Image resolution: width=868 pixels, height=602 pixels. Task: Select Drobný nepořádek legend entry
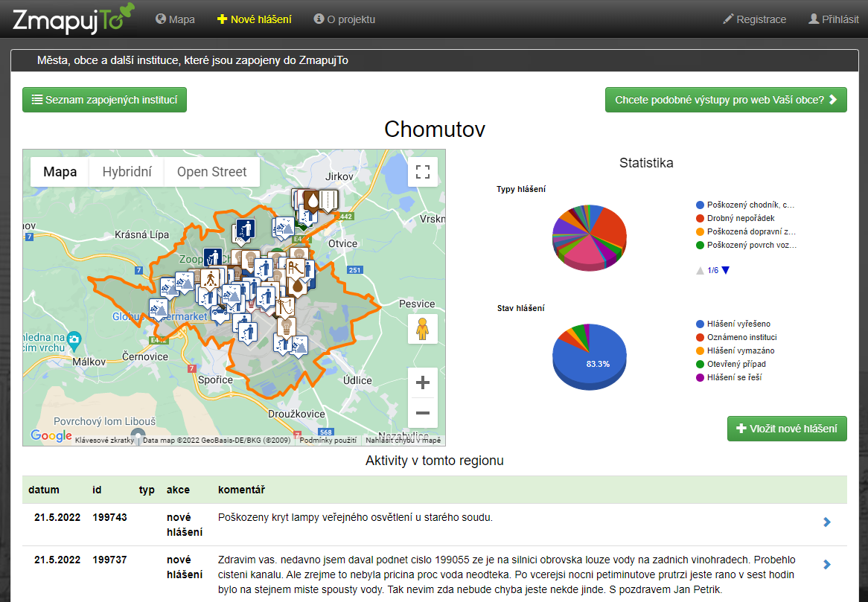(x=735, y=218)
